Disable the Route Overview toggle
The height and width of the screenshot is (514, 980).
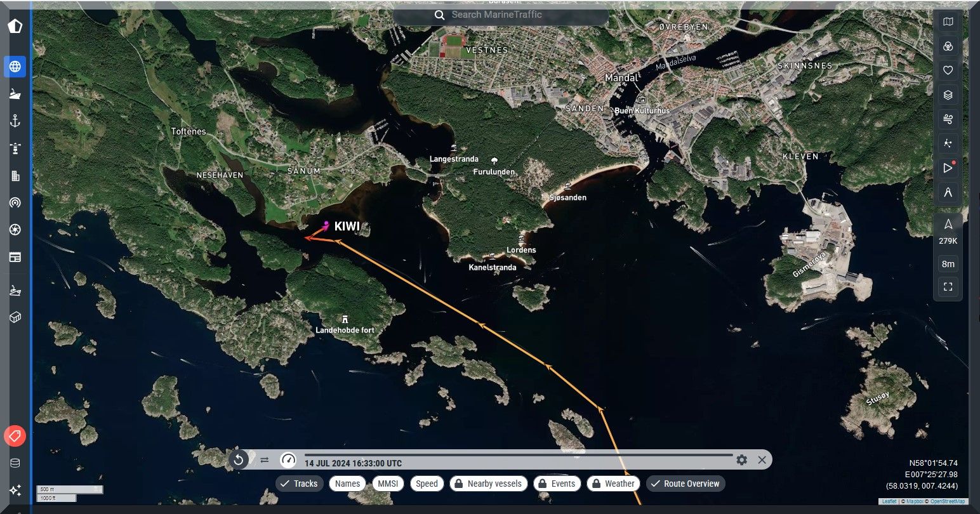(685, 484)
